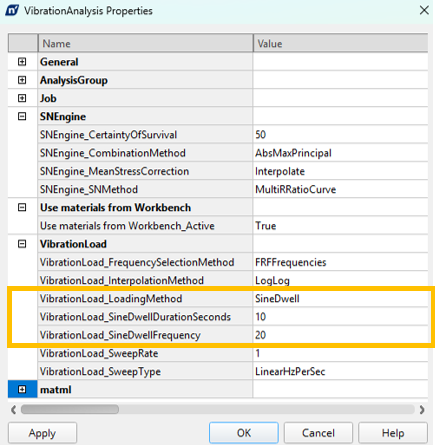The image size is (435, 445).
Task: Expand the matml property group
Action: click(22, 389)
